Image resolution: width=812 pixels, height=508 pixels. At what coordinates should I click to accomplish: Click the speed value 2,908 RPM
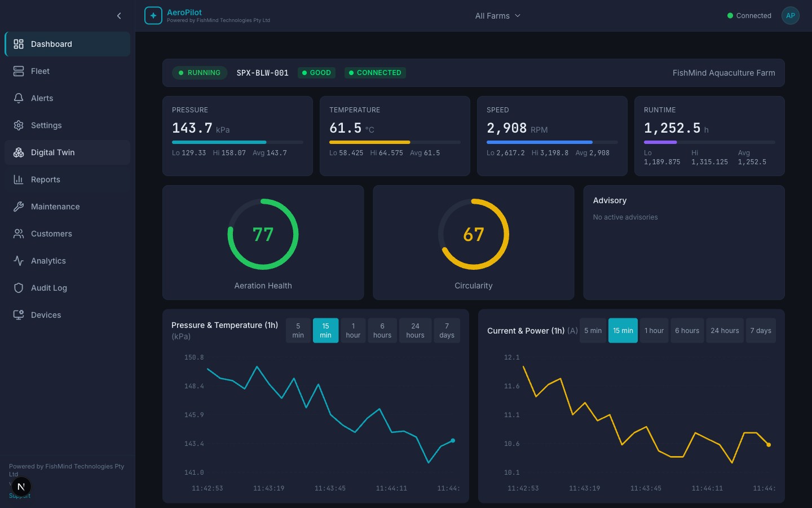click(517, 129)
